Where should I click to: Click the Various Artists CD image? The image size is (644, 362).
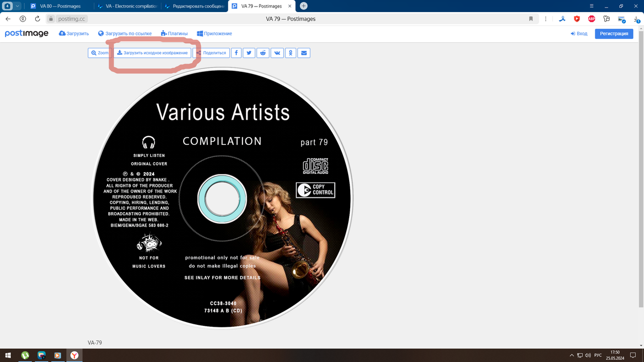click(x=222, y=198)
